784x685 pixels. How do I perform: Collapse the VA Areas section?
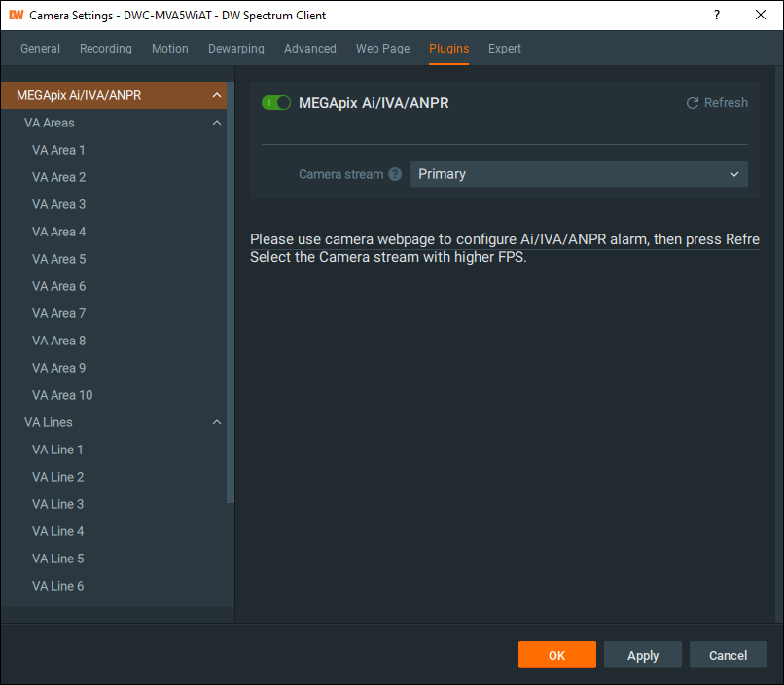[216, 123]
